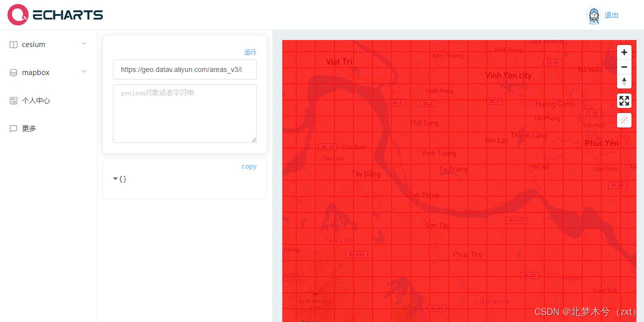
Task: Click the user avatar in top bar
Action: 594,15
